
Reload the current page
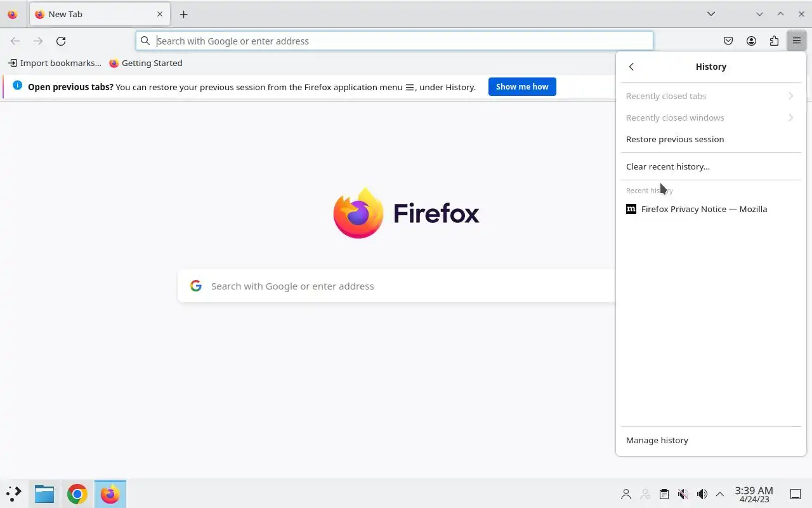coord(61,41)
